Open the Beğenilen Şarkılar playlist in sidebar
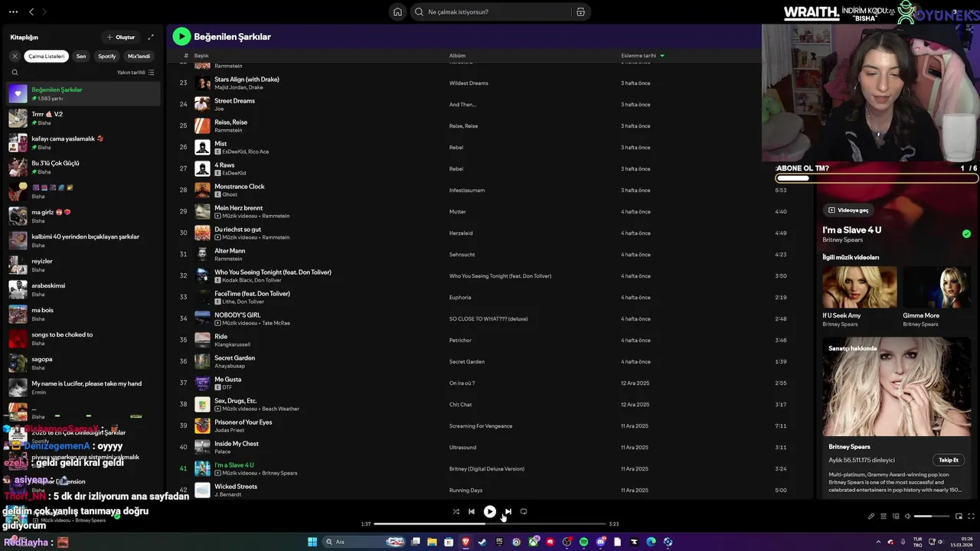The width and height of the screenshot is (980, 551). pos(83,93)
